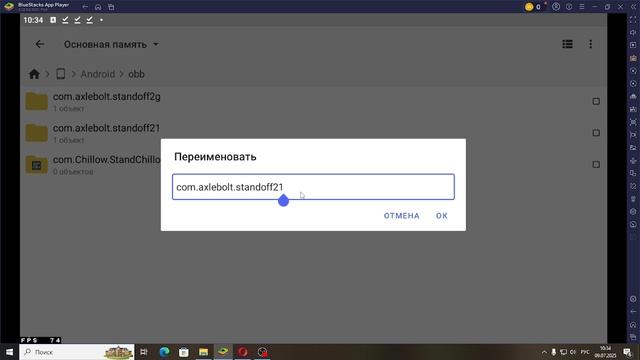Viewport: 640px width, 360px height.
Task: Click the com.axlebolt.standoff2g folder icon
Action: 36,101
